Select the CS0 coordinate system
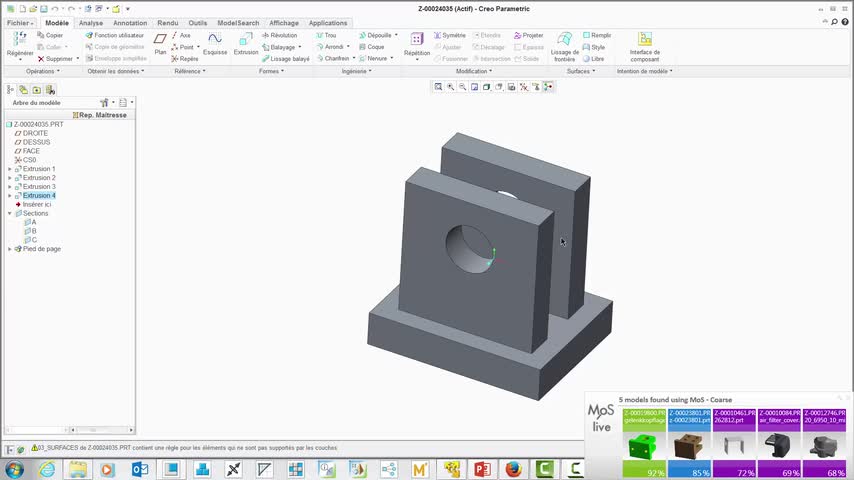 [x=29, y=160]
